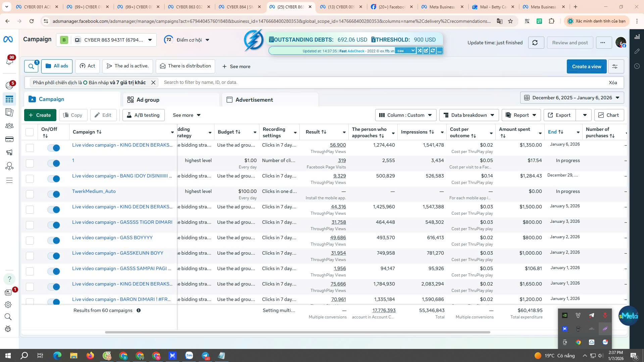Expand the See more actions dropdown

187,115
